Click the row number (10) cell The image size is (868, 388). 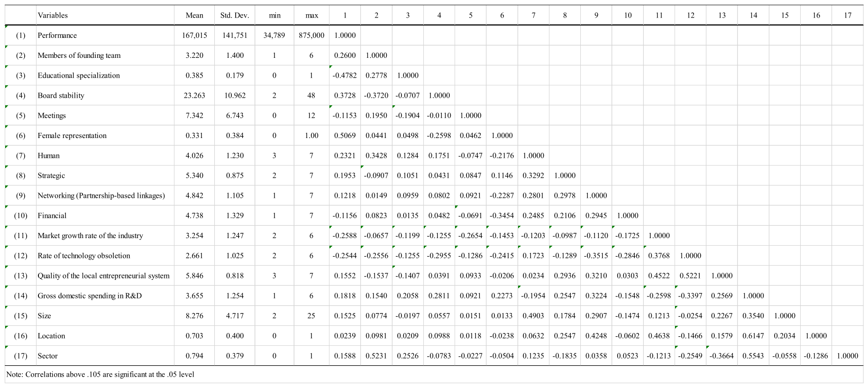point(20,216)
